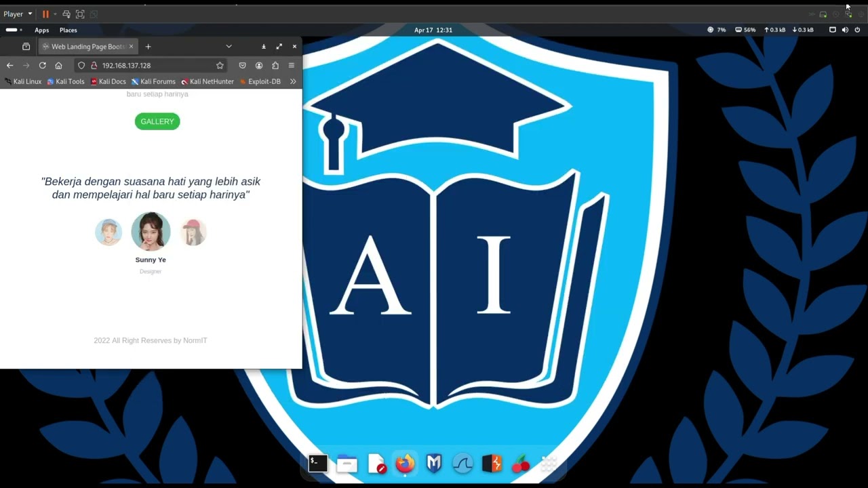Select the left testimonial avatar thumbnail
Screen dimensions: 868x488
tap(108, 232)
